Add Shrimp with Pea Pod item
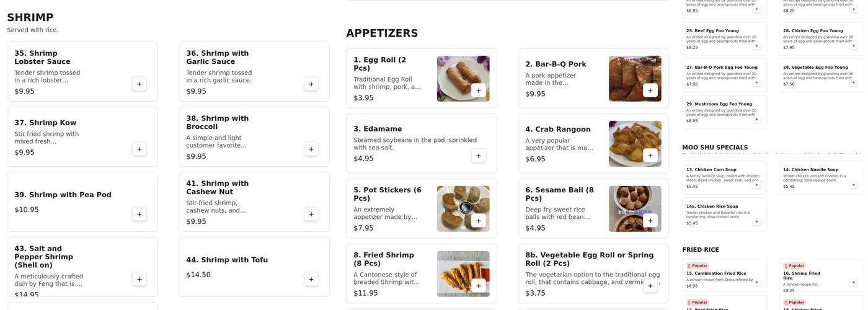868x310 pixels. pyautogui.click(x=139, y=215)
